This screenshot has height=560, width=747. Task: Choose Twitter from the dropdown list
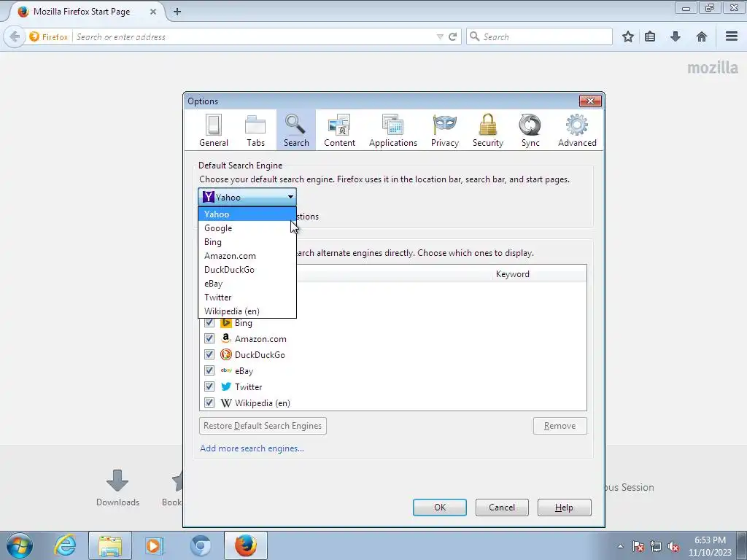247,297
